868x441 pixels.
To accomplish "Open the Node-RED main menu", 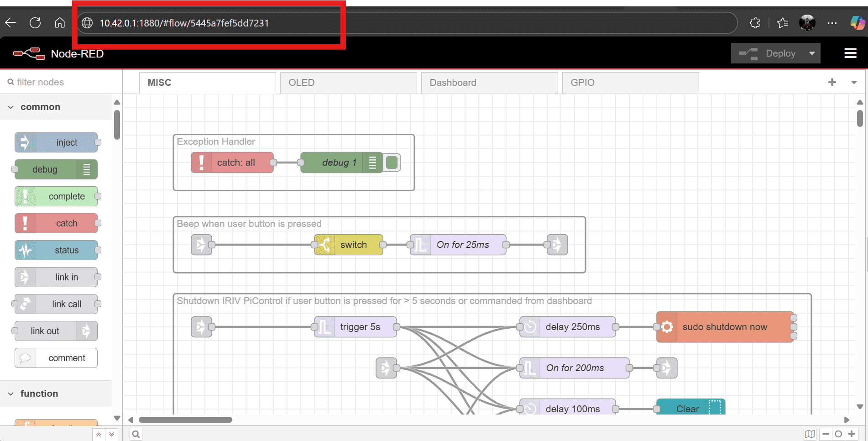I will click(x=850, y=53).
